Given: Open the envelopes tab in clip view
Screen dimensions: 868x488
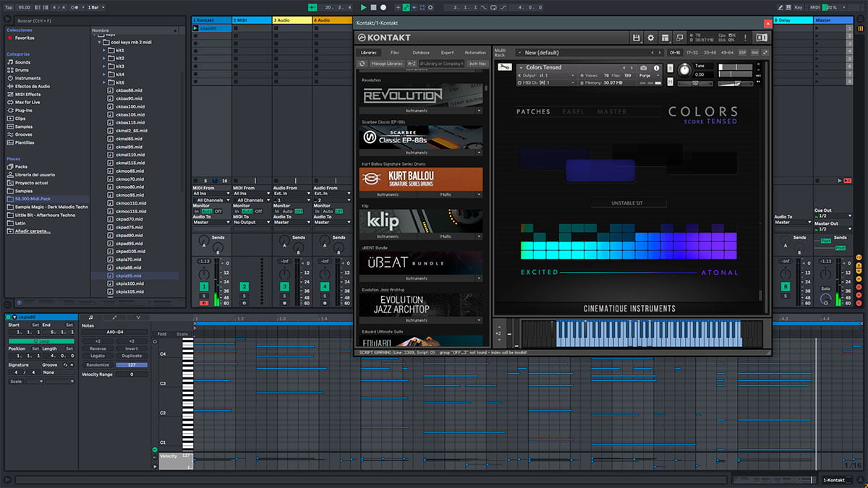Looking at the screenshot, I should pos(114,317).
